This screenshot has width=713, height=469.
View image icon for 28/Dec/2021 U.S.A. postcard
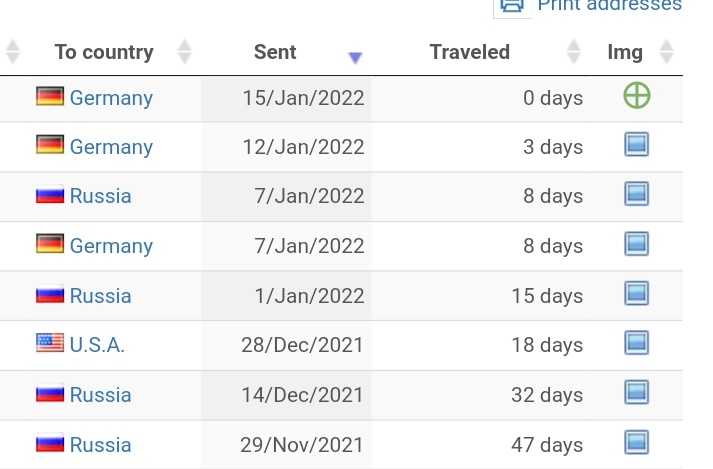click(636, 344)
